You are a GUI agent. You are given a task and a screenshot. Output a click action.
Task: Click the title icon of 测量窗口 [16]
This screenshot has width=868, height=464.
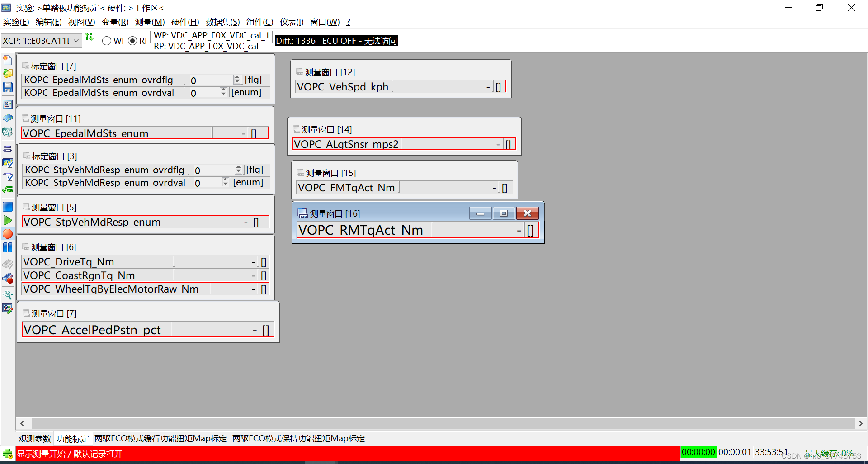click(x=303, y=213)
